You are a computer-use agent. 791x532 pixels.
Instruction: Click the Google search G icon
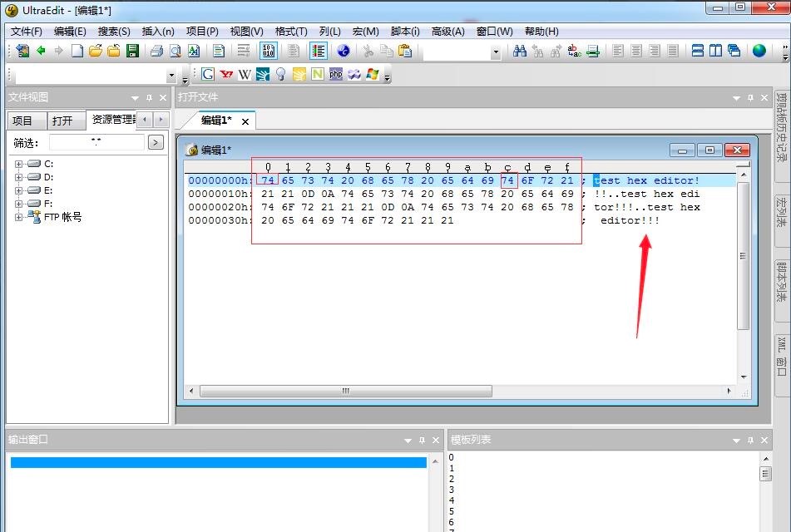pos(208,75)
